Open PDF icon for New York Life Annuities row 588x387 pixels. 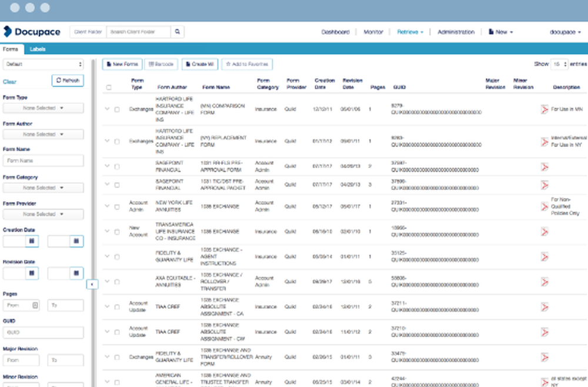pyautogui.click(x=544, y=206)
